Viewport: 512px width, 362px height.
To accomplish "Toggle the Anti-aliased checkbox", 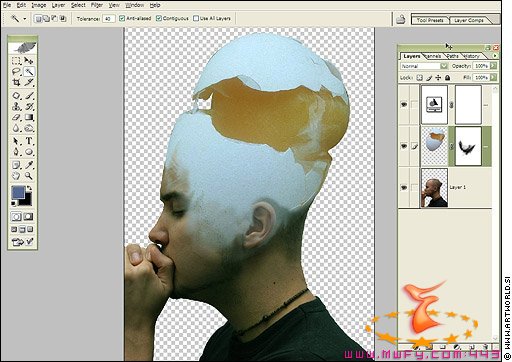I will coord(122,18).
